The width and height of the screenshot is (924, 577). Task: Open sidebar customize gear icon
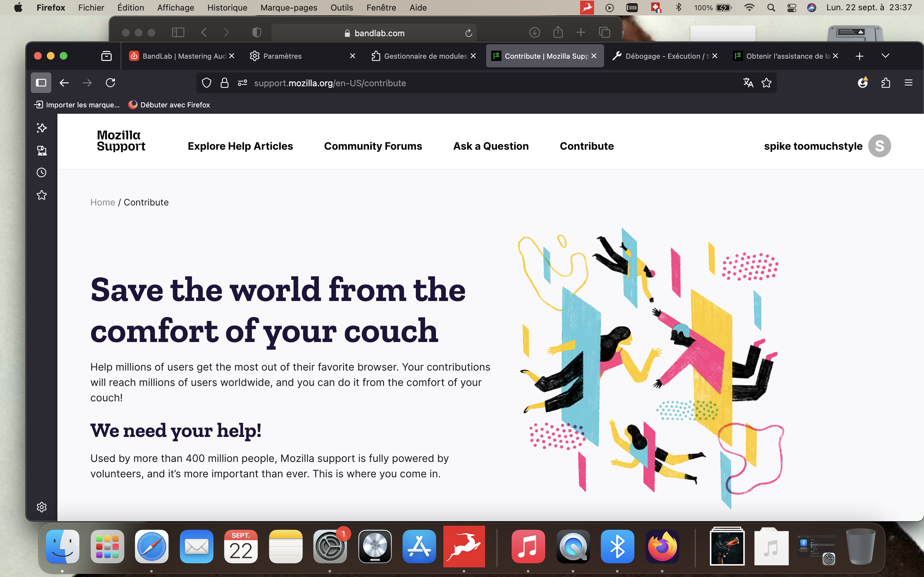pos(42,507)
